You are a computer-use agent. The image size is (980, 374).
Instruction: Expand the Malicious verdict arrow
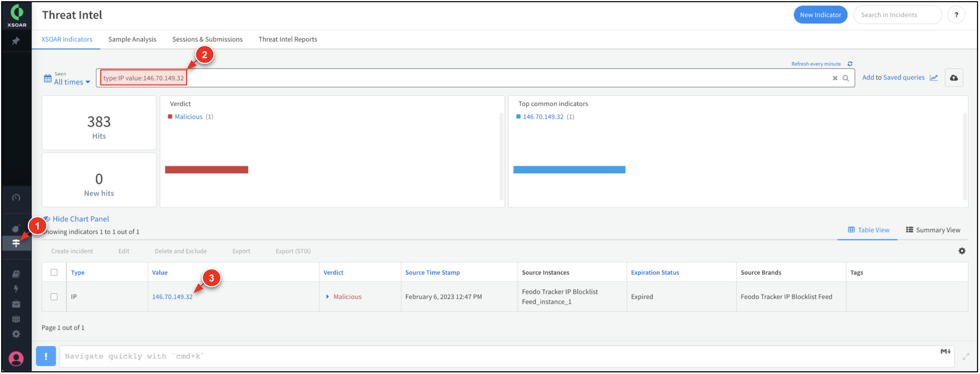pyautogui.click(x=327, y=297)
